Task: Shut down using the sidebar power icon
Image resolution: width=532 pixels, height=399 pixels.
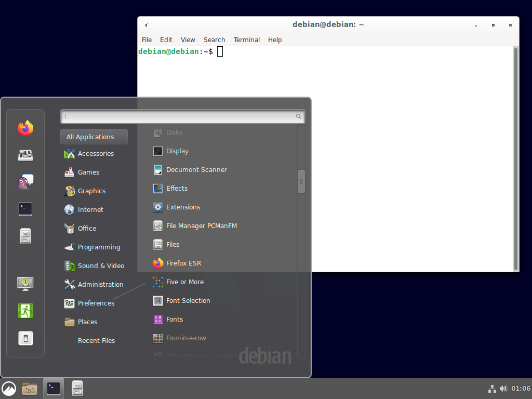Action: point(25,338)
